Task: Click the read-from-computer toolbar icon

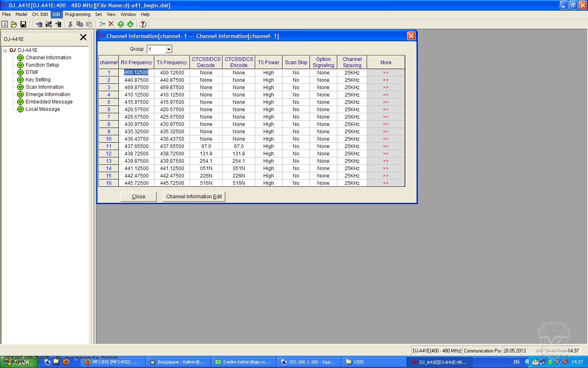Action: [39, 25]
